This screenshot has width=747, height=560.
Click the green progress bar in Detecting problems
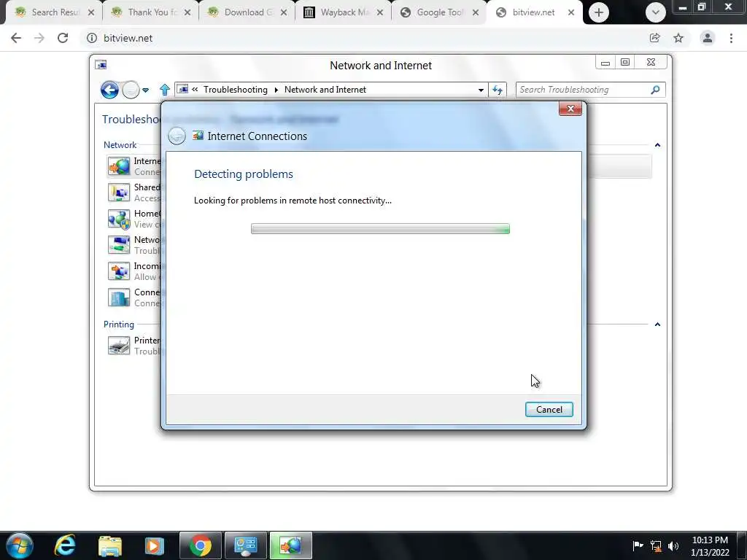(x=380, y=229)
